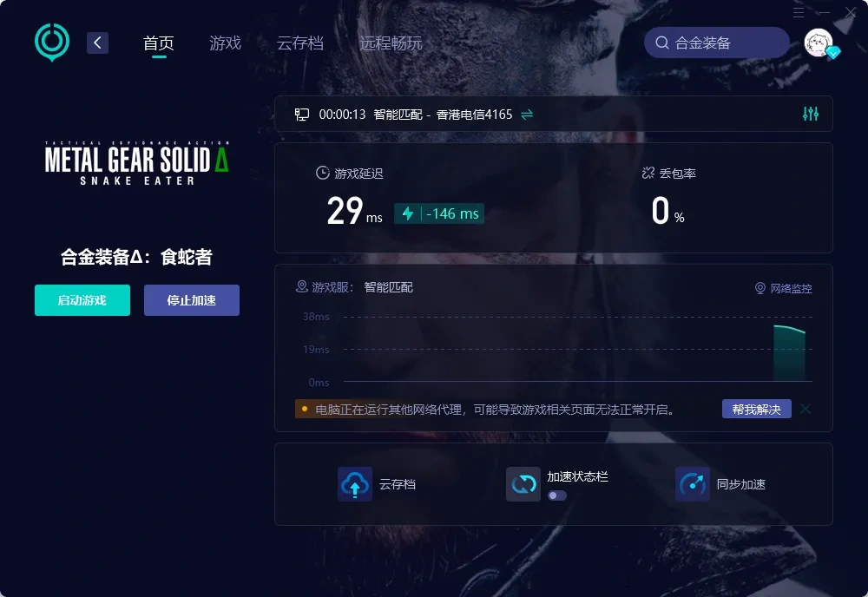Switch to the 云存档 tab
The height and width of the screenshot is (597, 868).
(x=300, y=43)
